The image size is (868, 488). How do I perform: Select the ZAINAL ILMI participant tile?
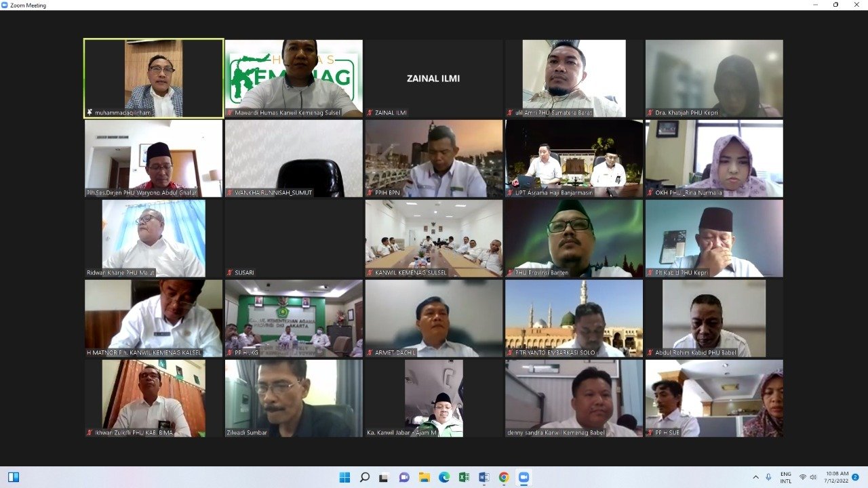pos(433,79)
